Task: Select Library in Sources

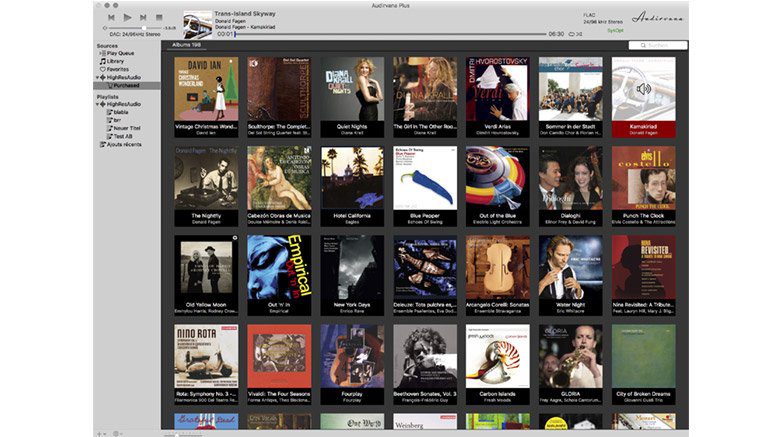Action: 116,61
